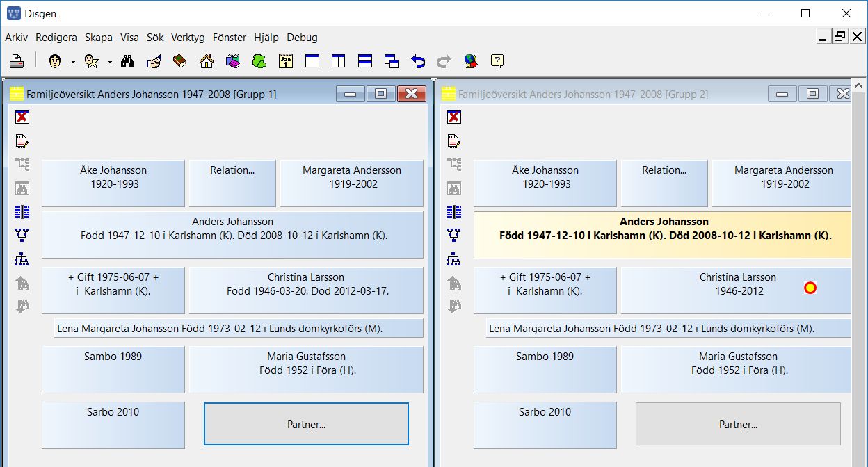Image resolution: width=868 pixels, height=467 pixels.
Task: Open the Redigera menu
Action: pyautogui.click(x=56, y=38)
